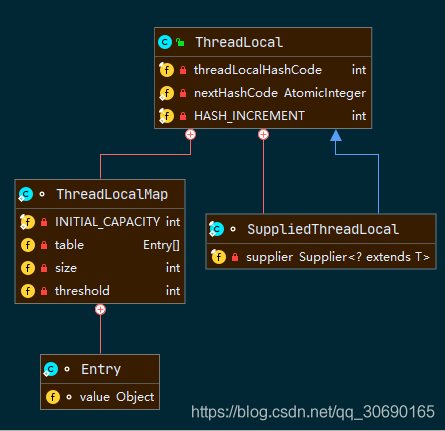Viewport: 445px width, 431px height.
Task: Click the SuppliedThreadLocal class icon
Action: pyautogui.click(x=216, y=229)
